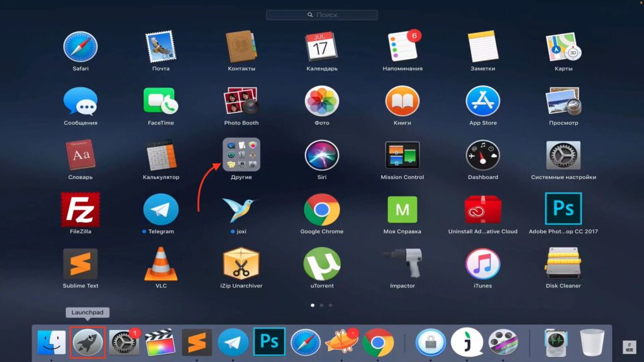
Task: Activate Siri from Launchpad
Action: pyautogui.click(x=321, y=155)
